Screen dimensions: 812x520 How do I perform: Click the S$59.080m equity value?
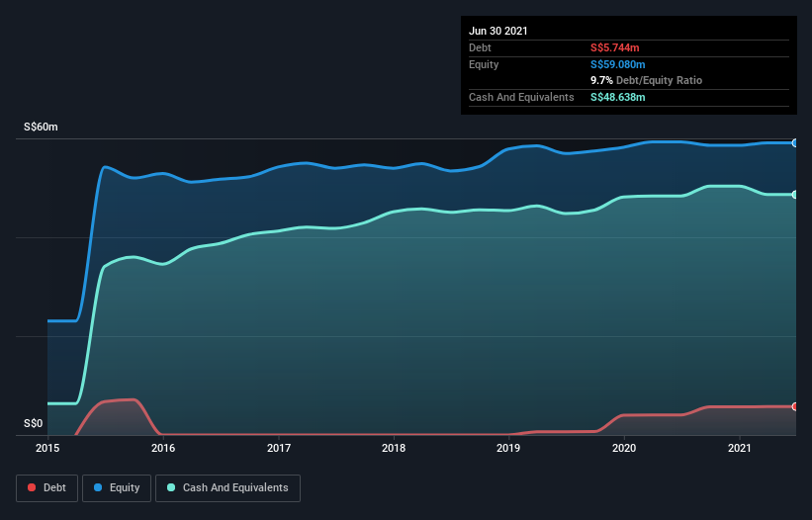pos(618,64)
